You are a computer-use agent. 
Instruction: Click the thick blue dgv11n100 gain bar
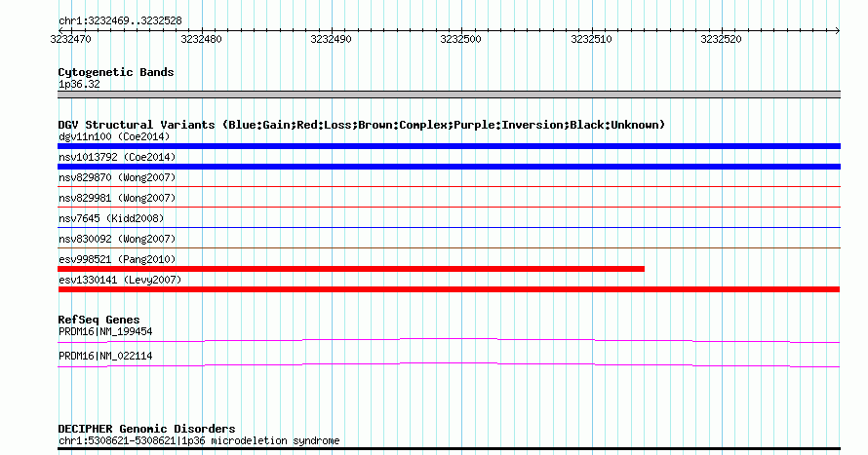[449, 146]
